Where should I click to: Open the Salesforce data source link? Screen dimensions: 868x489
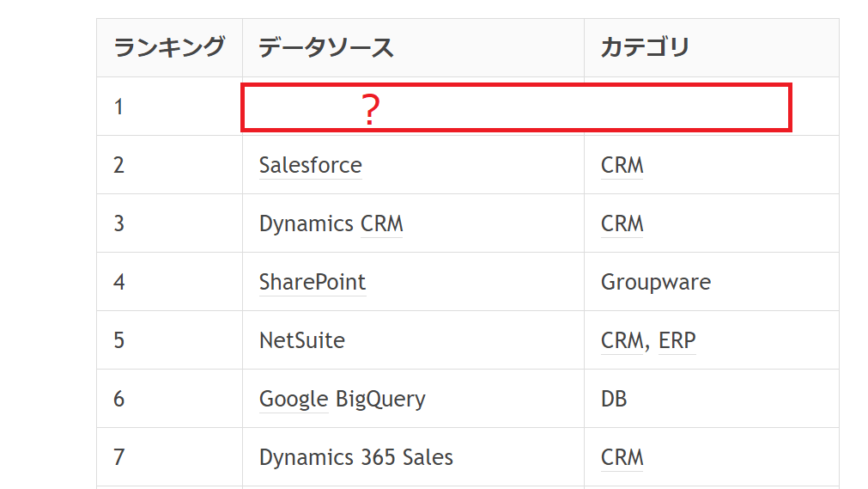pos(310,165)
